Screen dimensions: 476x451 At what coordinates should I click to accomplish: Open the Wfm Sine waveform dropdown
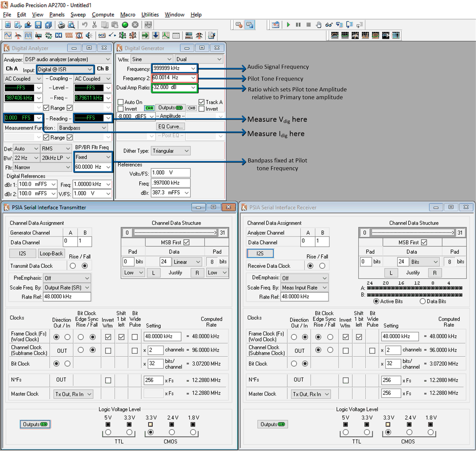152,59
